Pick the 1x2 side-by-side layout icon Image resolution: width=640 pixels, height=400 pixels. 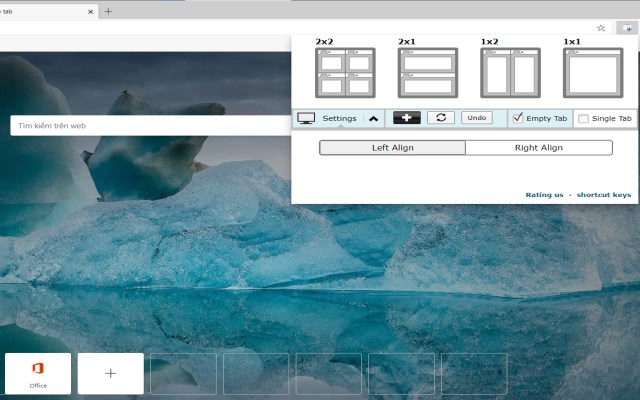pos(510,73)
